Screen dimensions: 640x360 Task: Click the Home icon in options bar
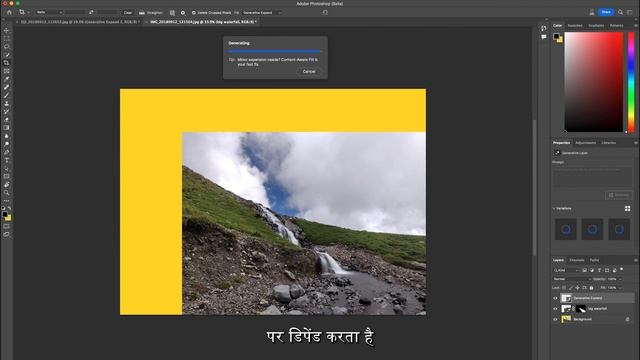pos(9,13)
